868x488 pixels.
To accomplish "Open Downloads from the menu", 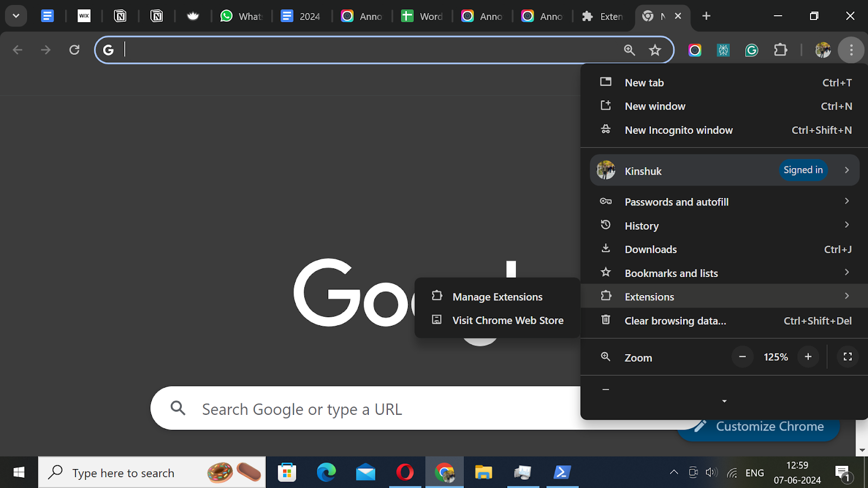I will [724, 249].
